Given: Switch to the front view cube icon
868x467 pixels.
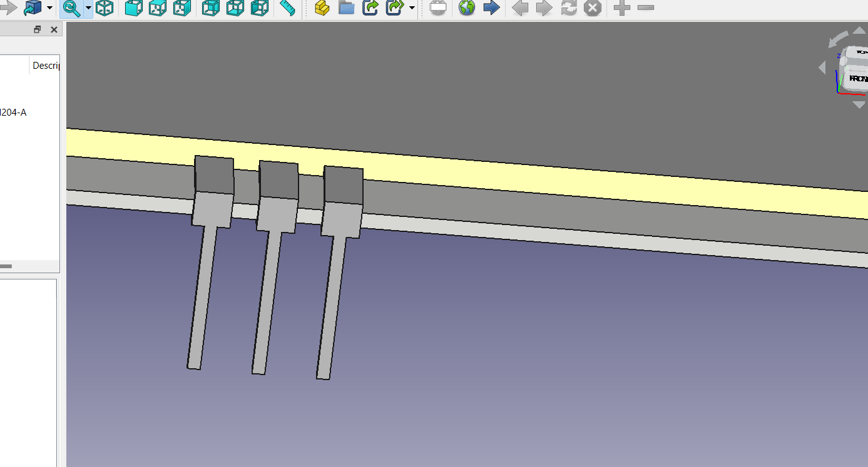Looking at the screenshot, I should 134,8.
